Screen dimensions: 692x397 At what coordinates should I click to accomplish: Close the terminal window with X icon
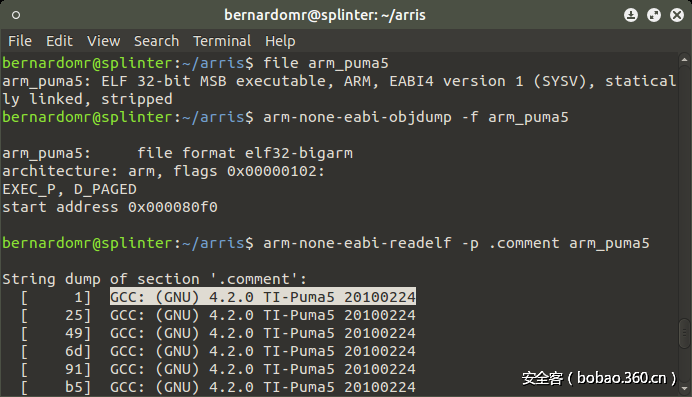point(677,15)
